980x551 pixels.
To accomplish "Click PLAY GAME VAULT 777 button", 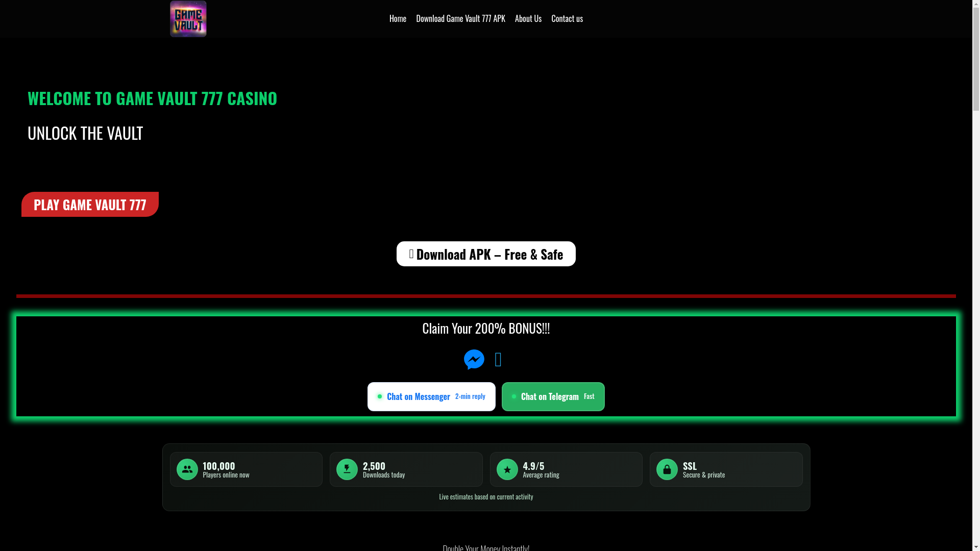I will point(90,205).
